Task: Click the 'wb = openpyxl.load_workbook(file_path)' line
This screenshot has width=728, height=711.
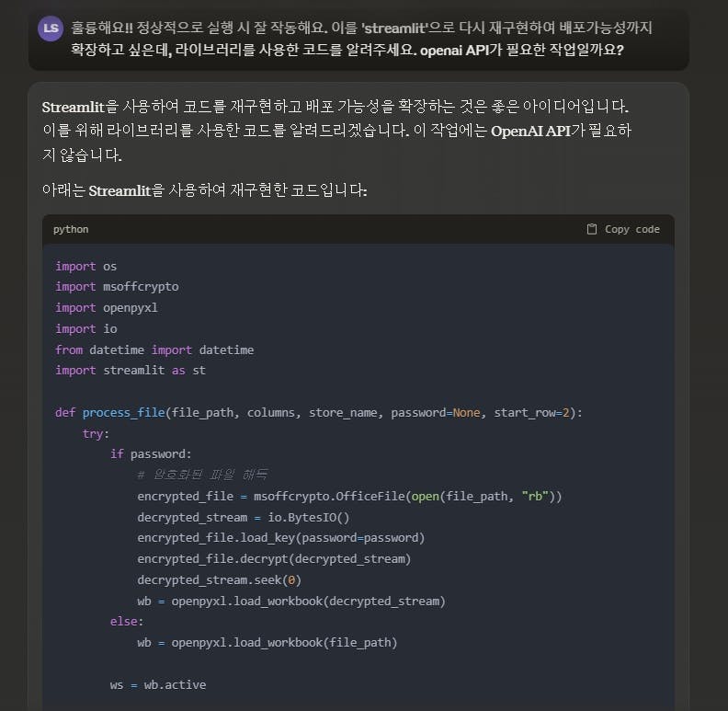Action: coord(267,642)
